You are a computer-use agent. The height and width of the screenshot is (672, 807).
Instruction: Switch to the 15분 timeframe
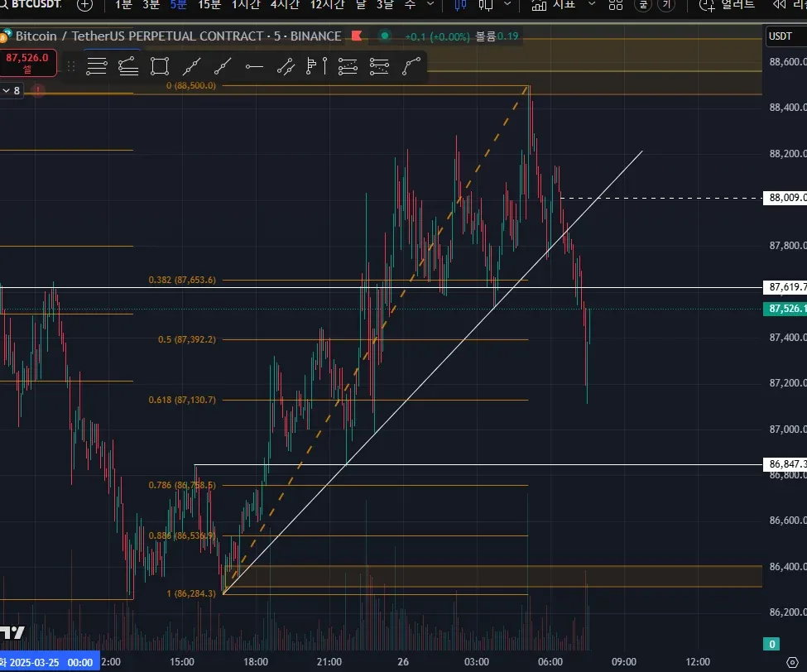coord(209,5)
